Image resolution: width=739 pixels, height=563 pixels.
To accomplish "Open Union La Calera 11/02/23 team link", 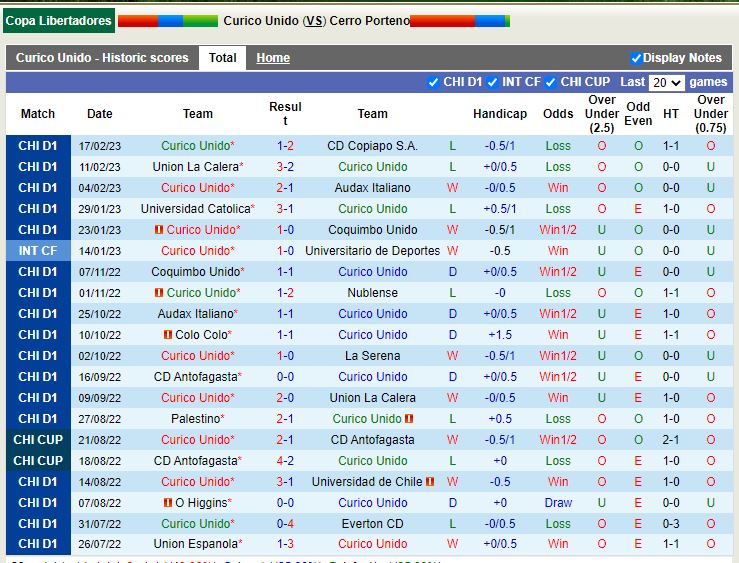I will pyautogui.click(x=196, y=167).
